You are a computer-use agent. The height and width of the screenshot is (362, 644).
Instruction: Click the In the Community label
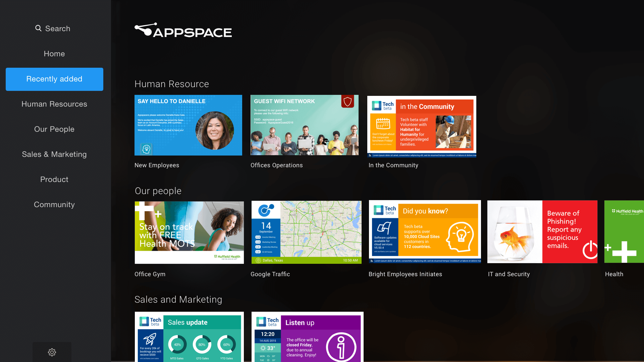pos(393,165)
